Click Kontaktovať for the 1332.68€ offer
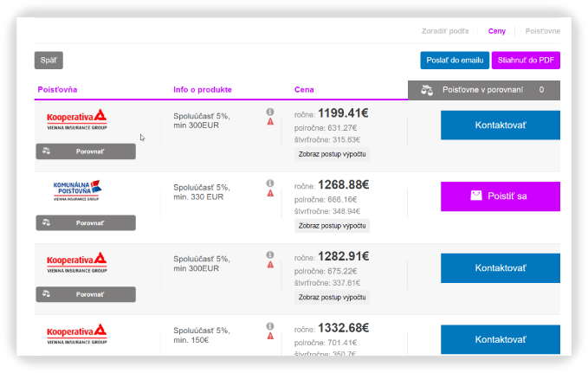The height and width of the screenshot is (373, 588). tap(501, 339)
